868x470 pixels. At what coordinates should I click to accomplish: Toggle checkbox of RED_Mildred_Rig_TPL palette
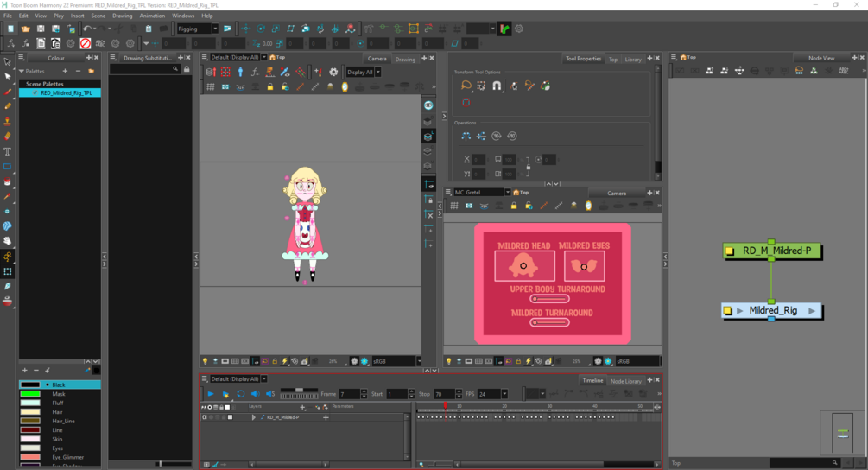pyautogui.click(x=35, y=93)
